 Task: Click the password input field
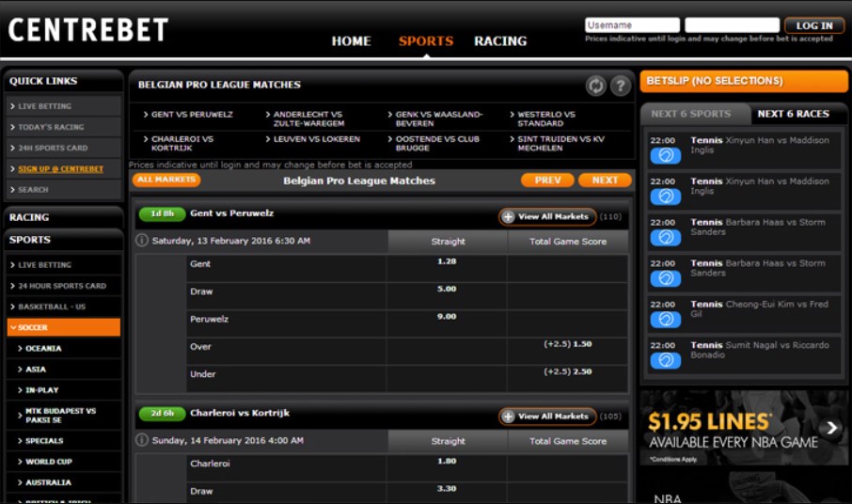[x=732, y=25]
